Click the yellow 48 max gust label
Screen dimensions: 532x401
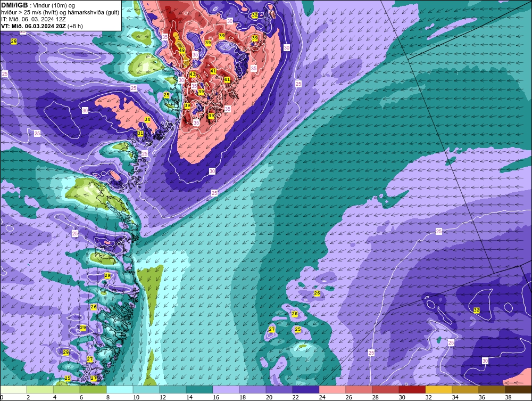click(x=182, y=50)
